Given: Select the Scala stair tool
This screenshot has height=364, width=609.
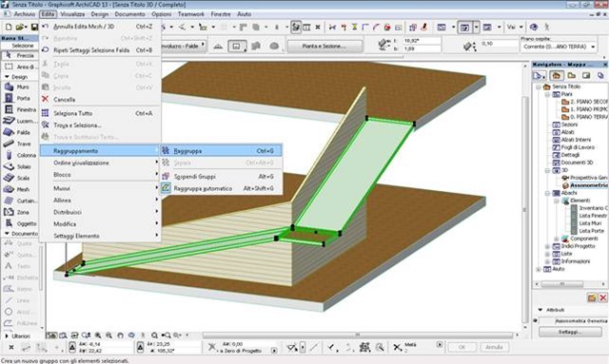Looking at the screenshot, I should click(x=19, y=178).
